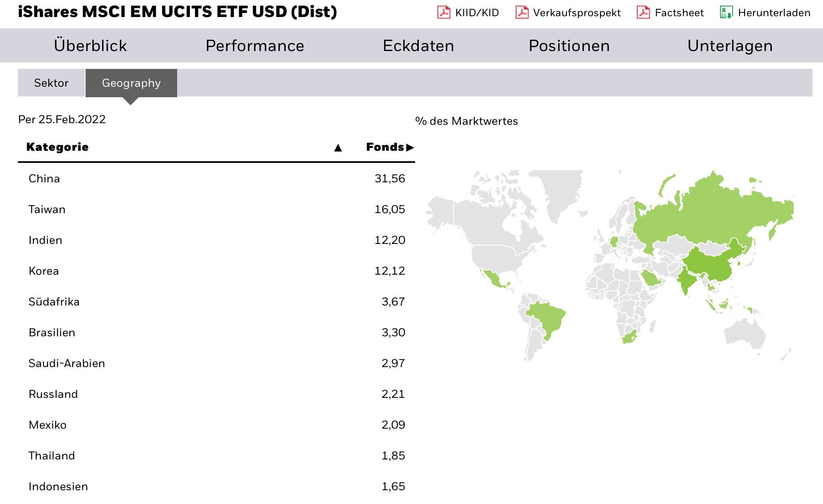The image size is (823, 504).
Task: Sort by Kategorie using the ascending arrow
Action: tap(338, 147)
